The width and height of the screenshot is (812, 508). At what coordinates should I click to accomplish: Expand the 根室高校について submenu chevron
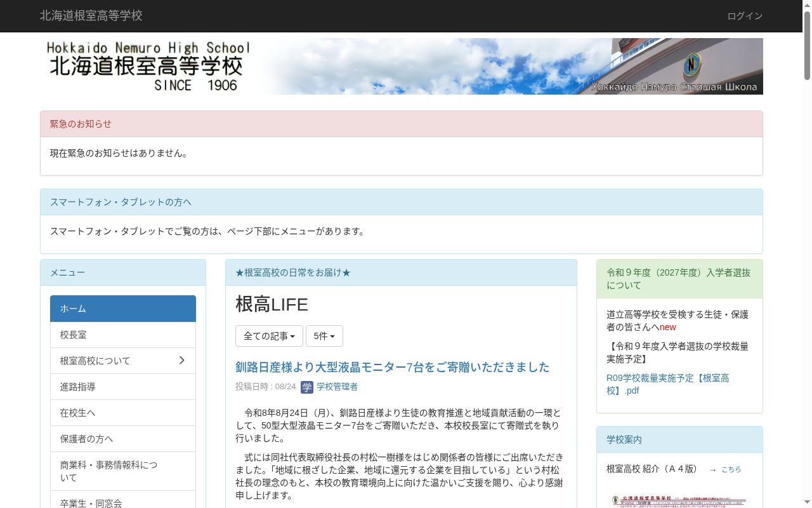[x=181, y=361]
